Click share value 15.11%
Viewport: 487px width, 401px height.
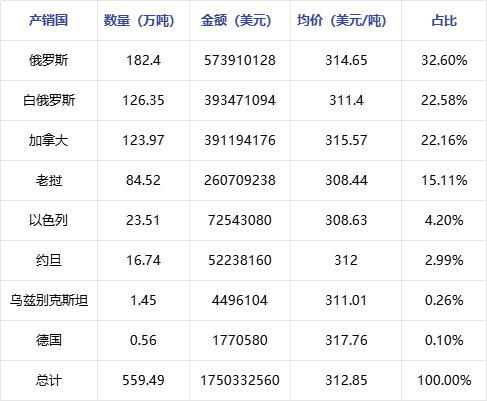(x=444, y=180)
